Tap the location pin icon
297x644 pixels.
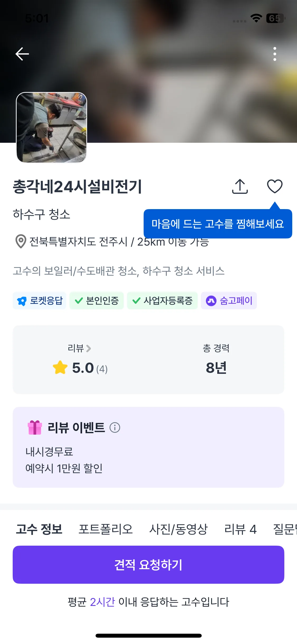point(21,241)
